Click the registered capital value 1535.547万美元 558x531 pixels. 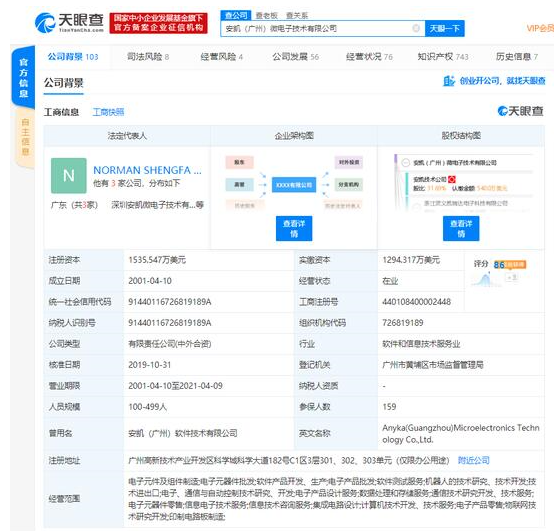coord(157,260)
